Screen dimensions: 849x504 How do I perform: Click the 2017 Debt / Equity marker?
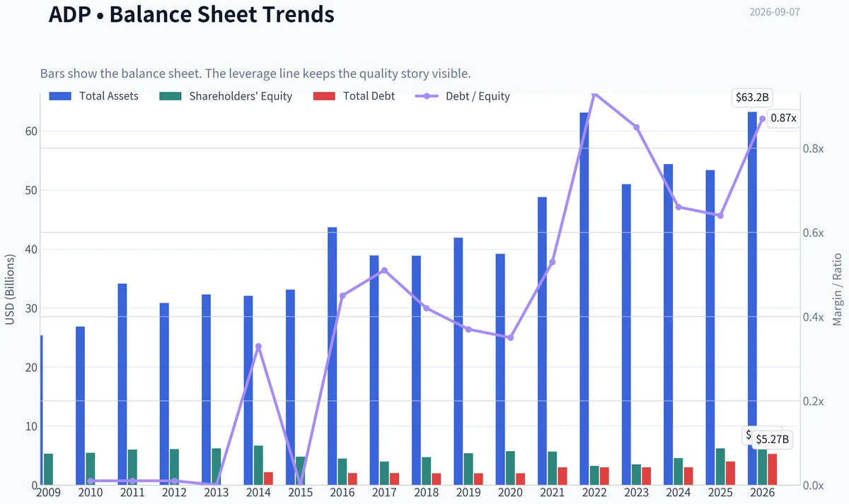pos(384,270)
